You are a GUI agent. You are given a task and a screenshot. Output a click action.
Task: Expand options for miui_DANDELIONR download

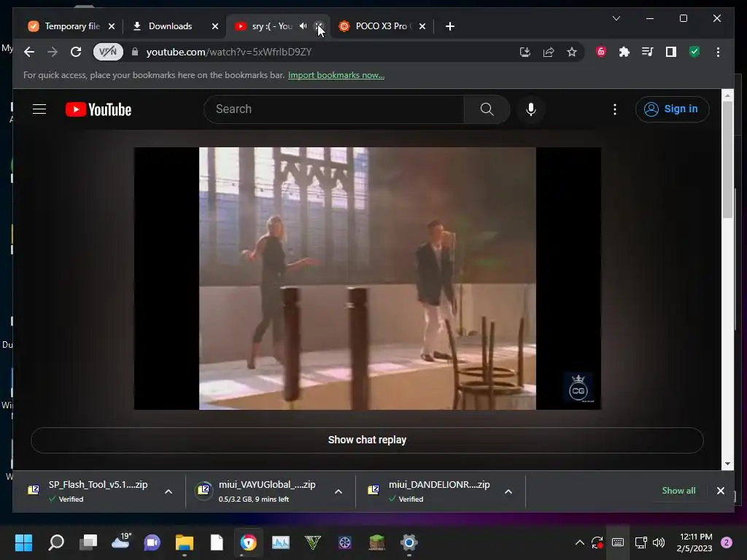[508, 491]
